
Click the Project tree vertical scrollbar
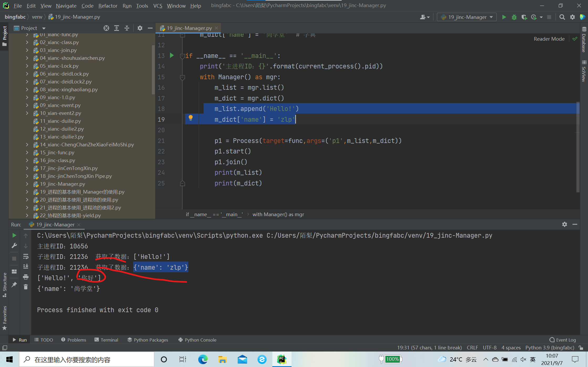click(153, 69)
